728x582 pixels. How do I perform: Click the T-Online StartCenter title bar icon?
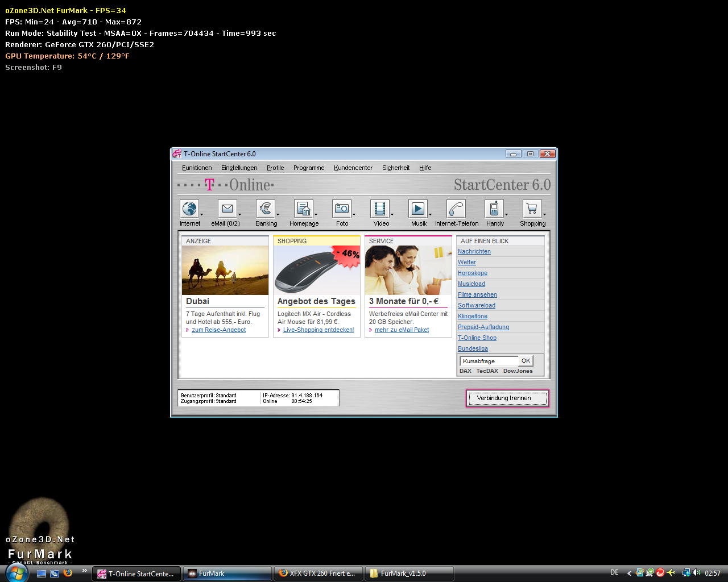tap(177, 153)
